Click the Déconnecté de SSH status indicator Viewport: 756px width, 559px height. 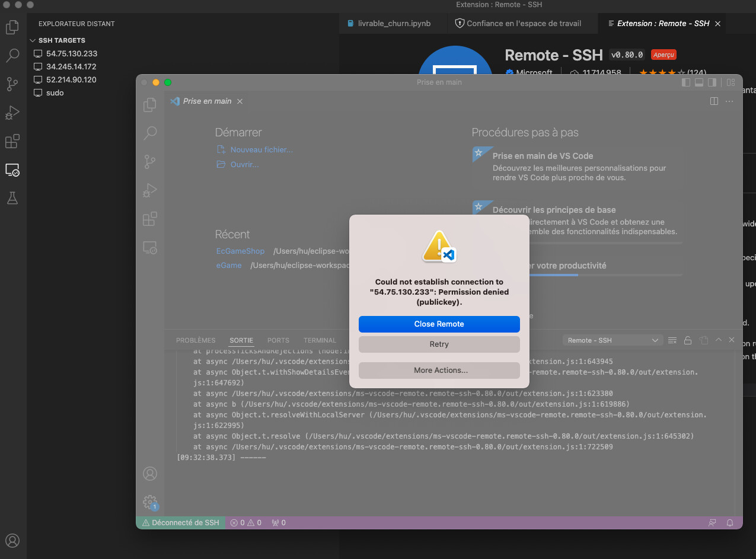tap(180, 523)
